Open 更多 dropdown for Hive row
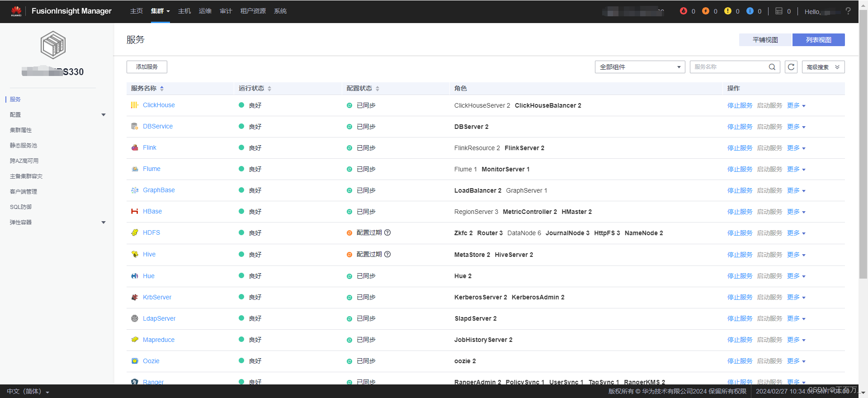Image resolution: width=868 pixels, height=398 pixels. (796, 255)
